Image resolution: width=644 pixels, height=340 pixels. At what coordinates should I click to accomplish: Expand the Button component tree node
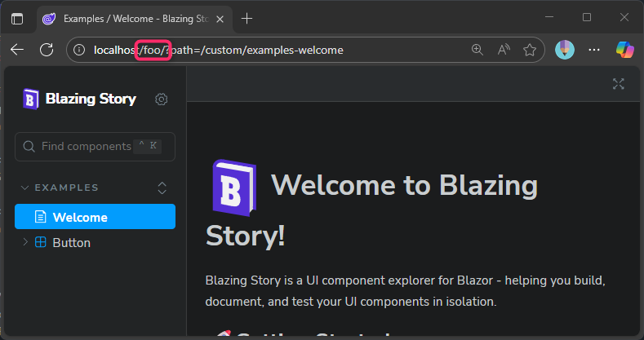coord(25,242)
